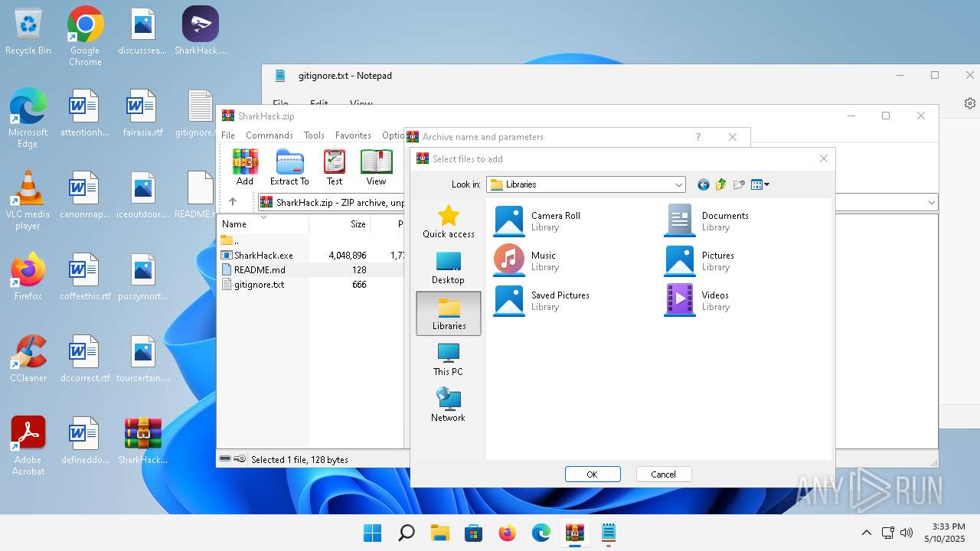Select attentionh... Word document on desktop
The image size is (980, 551).
pyautogui.click(x=85, y=113)
